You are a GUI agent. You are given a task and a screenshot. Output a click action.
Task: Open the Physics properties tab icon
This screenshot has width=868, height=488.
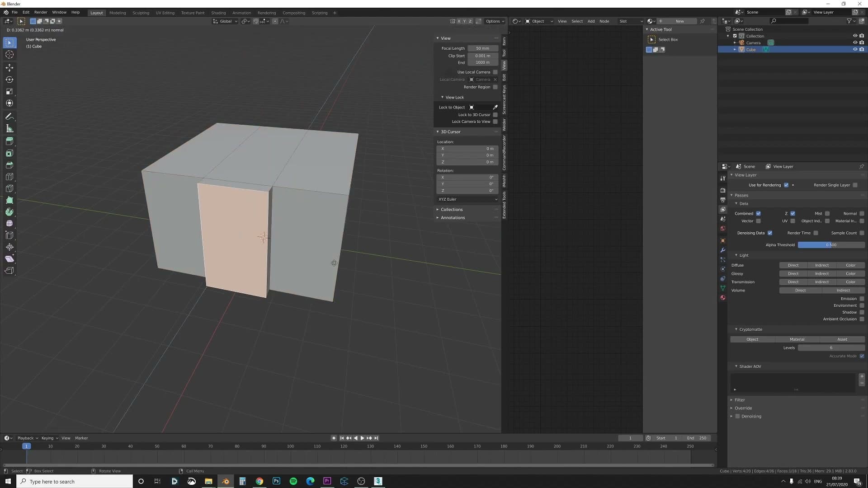[x=723, y=269]
